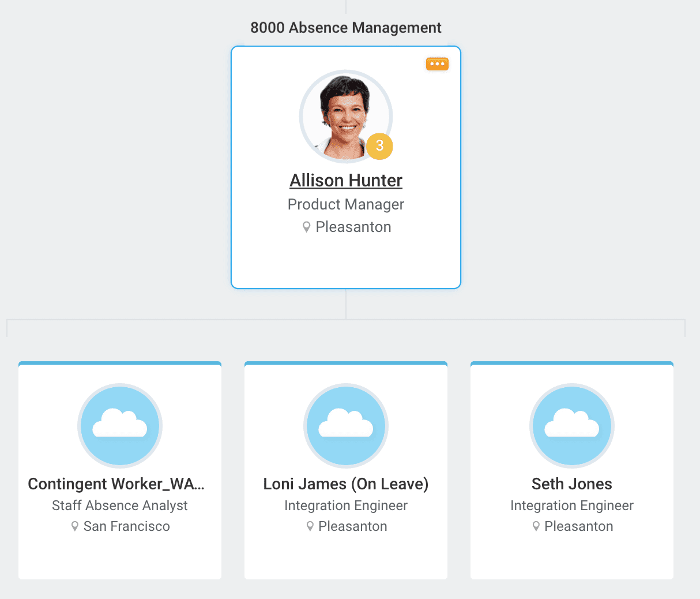Click the Staff Absence Analyst job title
700x599 pixels.
coord(120,506)
